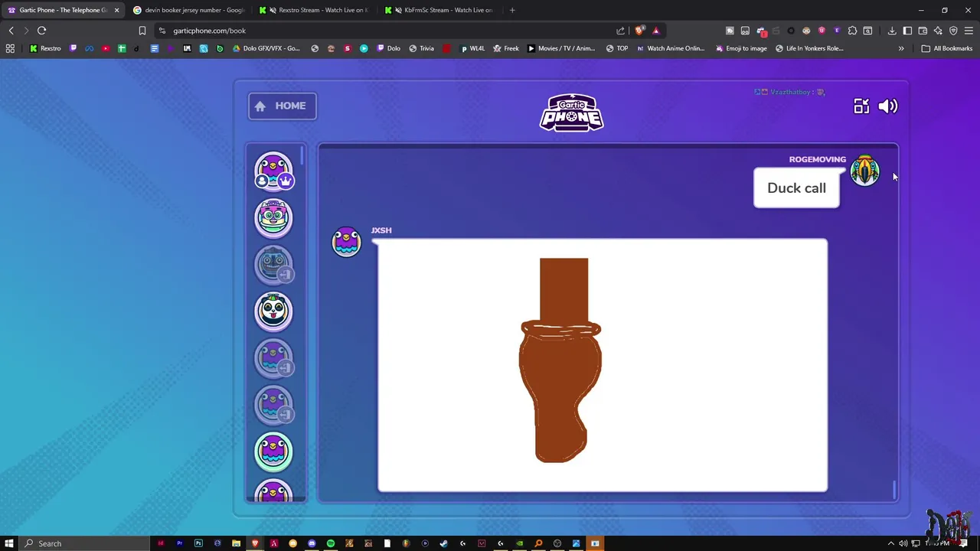
Task: Click the share page icon in address bar
Action: [x=620, y=31]
